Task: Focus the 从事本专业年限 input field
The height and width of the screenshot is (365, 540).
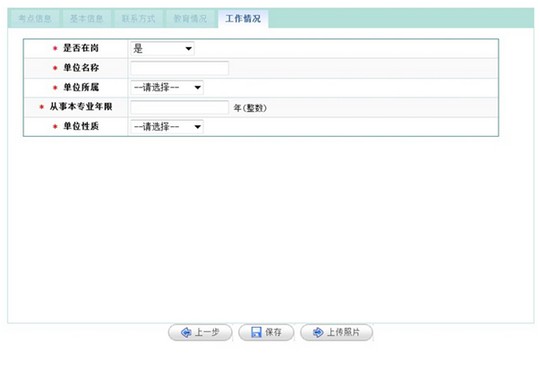Action: pos(179,107)
